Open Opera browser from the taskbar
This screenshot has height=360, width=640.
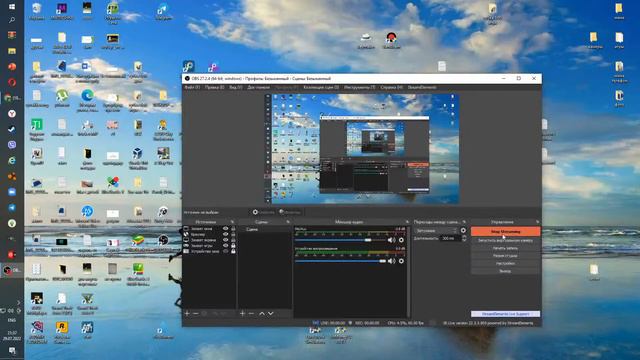12,82
